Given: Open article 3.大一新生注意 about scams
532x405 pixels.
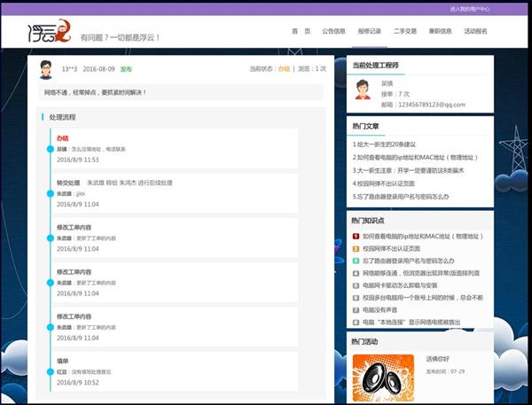Looking at the screenshot, I should tap(408, 170).
